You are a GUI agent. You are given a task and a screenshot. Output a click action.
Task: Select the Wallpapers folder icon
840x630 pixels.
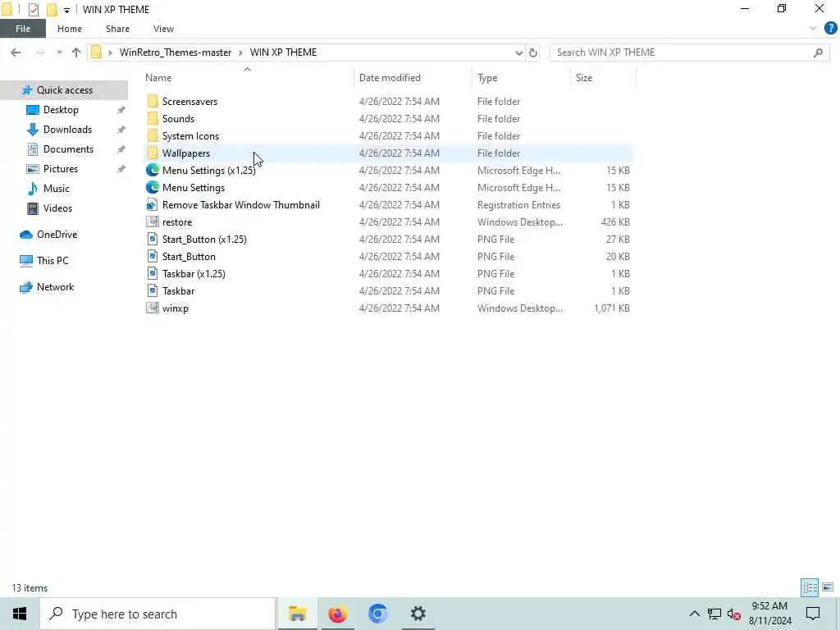pos(153,153)
